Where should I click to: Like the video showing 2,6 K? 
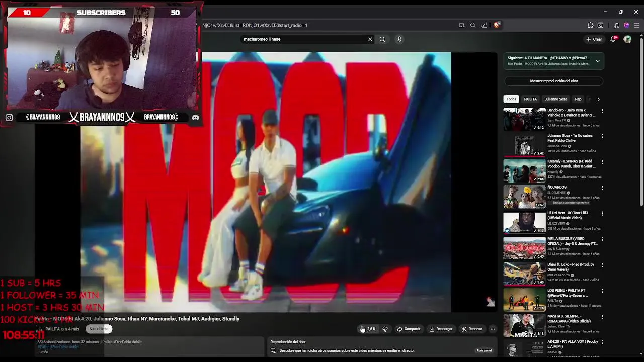pyautogui.click(x=368, y=329)
